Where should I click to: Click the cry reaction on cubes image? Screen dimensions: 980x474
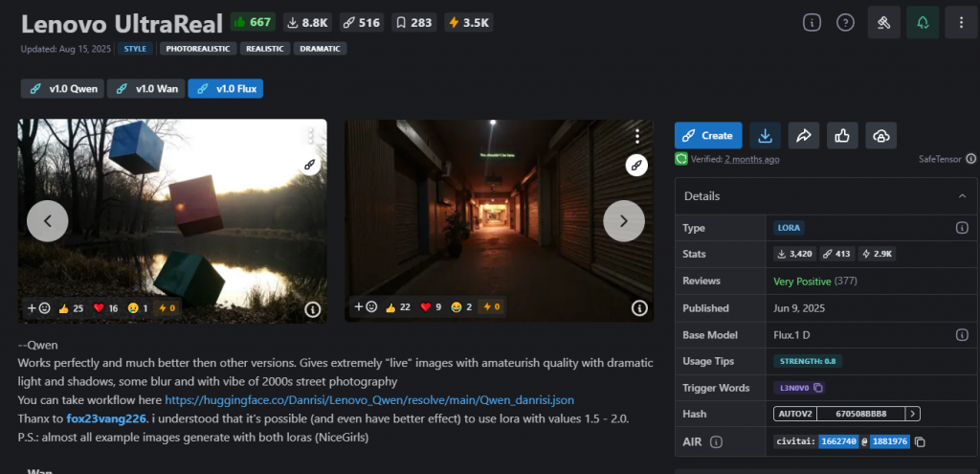[x=137, y=307]
